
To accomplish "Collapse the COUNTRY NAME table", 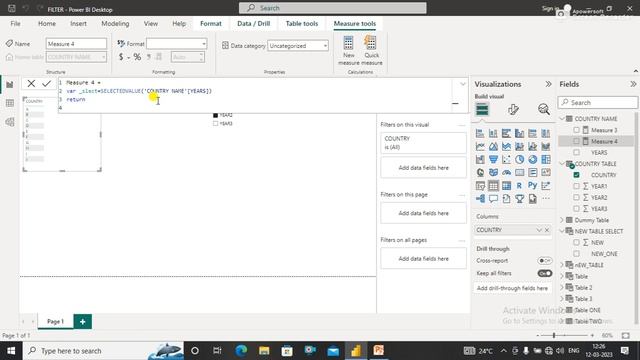I will pyautogui.click(x=562, y=119).
